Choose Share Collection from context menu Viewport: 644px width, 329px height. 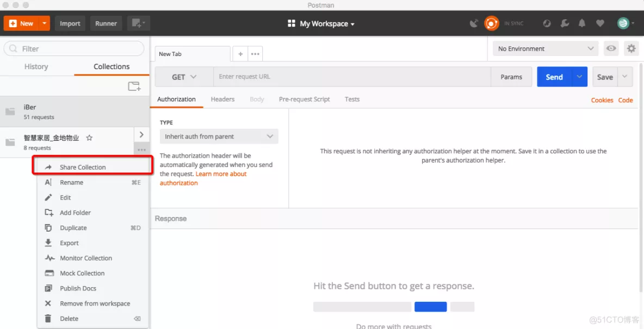click(93, 167)
